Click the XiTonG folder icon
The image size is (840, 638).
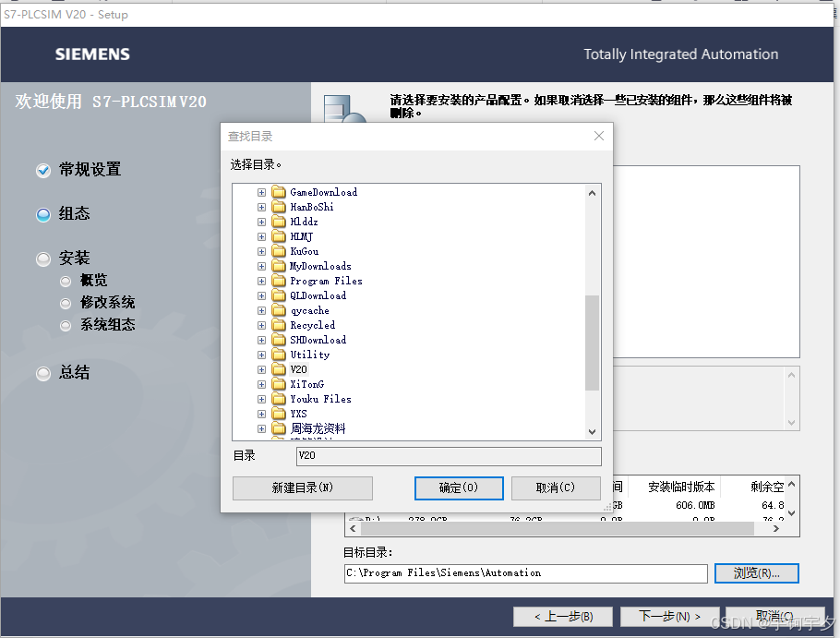click(x=279, y=384)
